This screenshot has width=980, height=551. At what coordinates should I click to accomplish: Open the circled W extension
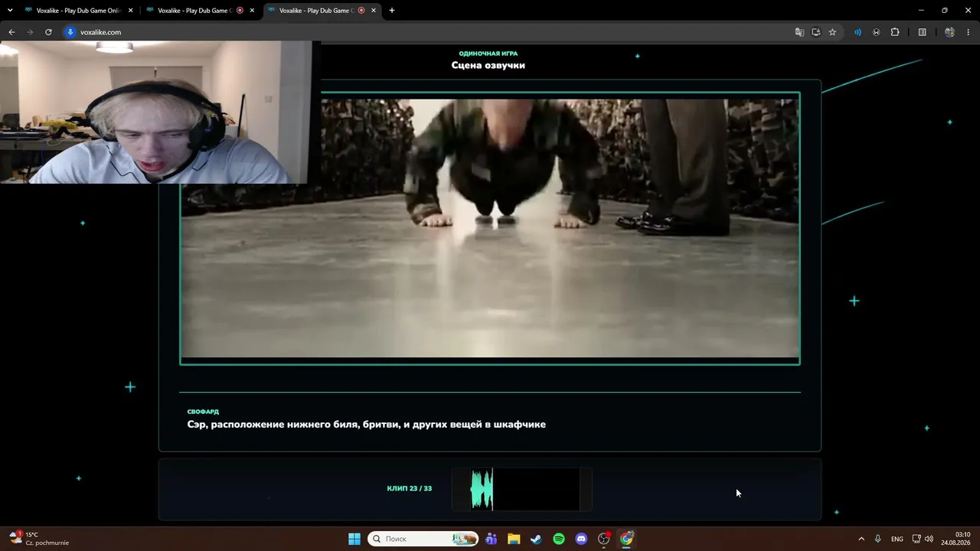point(876,32)
